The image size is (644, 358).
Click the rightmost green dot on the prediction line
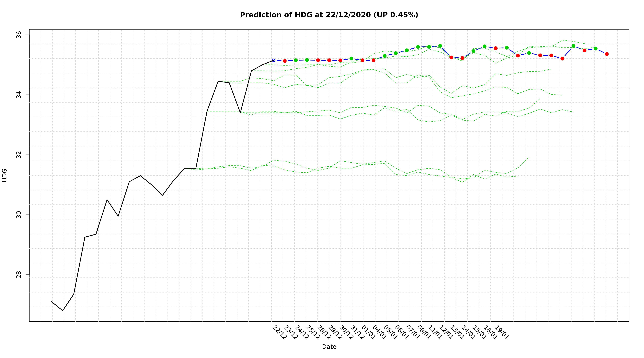tap(595, 49)
